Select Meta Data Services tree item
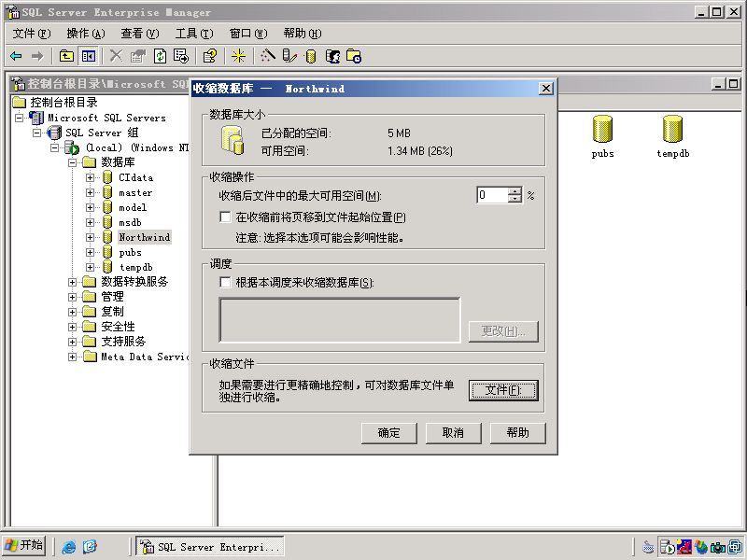747x560 pixels. point(145,357)
